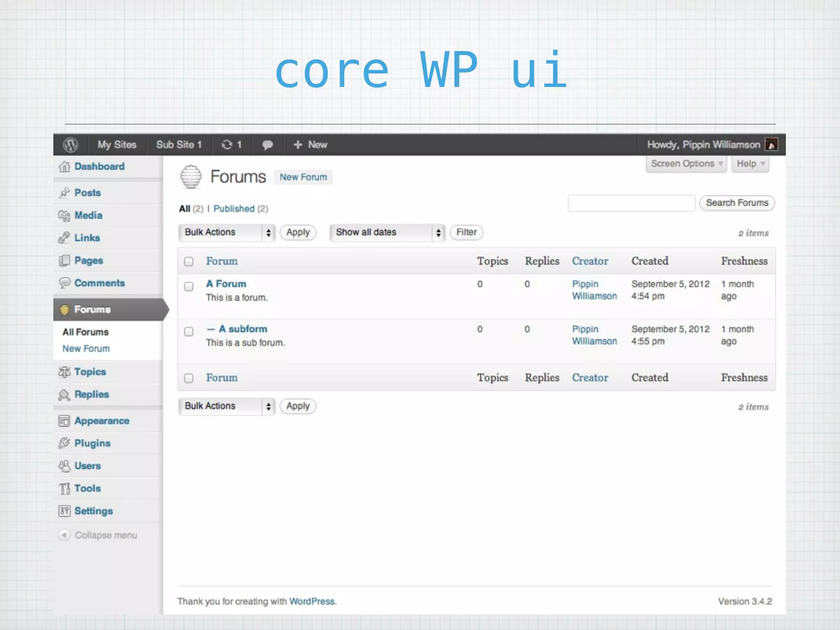Open the Show all dates dropdown
The image size is (840, 630).
[x=387, y=233]
